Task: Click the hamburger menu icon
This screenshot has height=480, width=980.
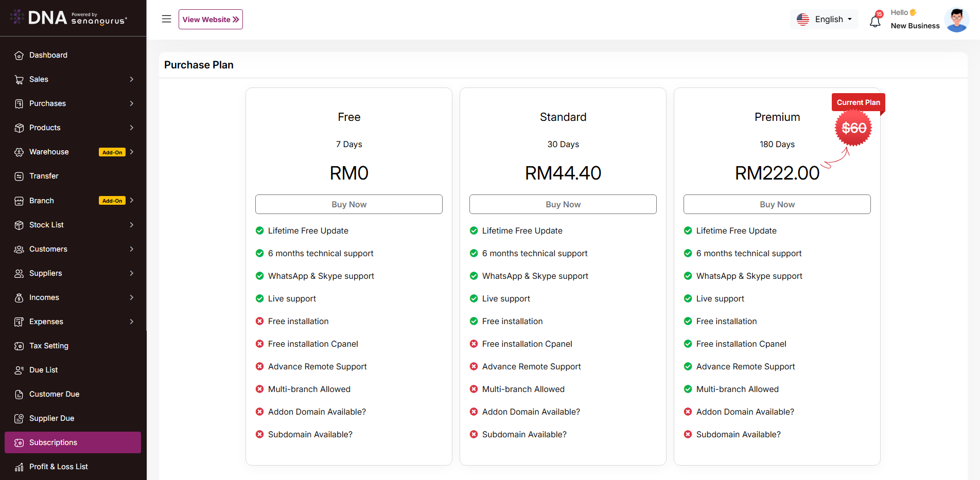Action: pos(166,19)
